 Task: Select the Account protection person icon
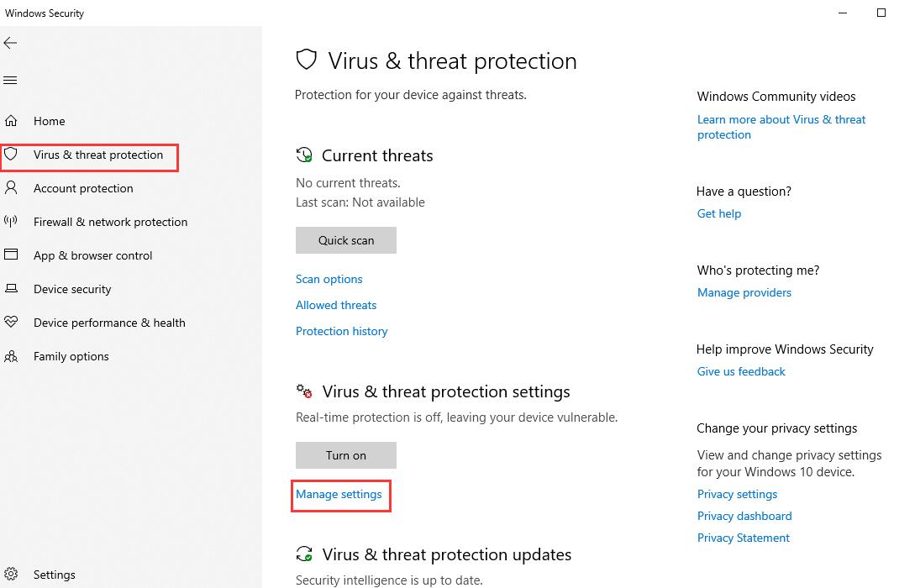pyautogui.click(x=11, y=188)
